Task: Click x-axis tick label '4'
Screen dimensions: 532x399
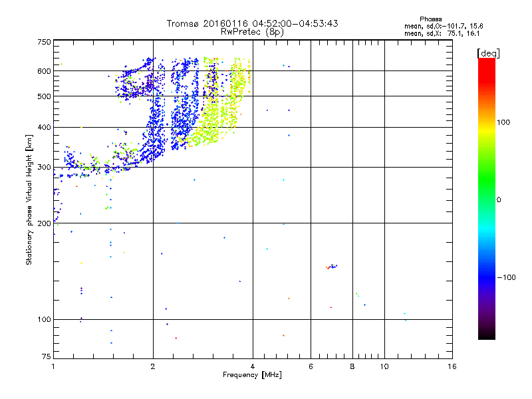Action: pos(253,366)
